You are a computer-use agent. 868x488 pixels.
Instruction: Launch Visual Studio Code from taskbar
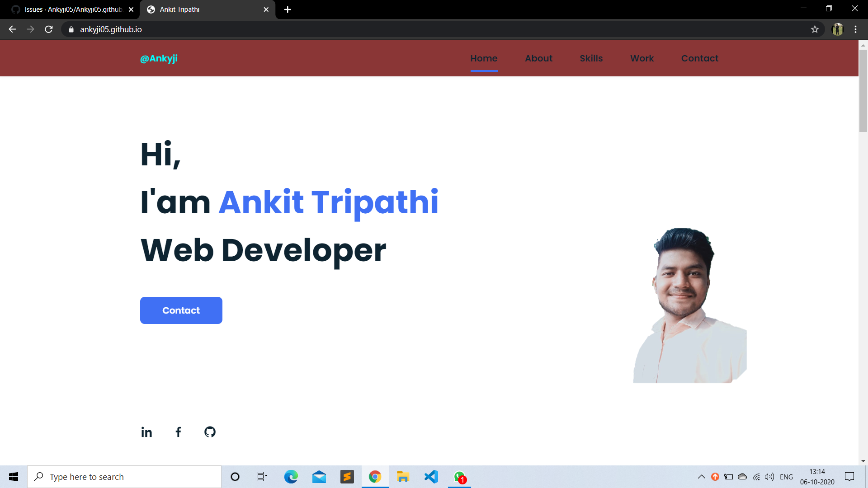[x=431, y=477]
